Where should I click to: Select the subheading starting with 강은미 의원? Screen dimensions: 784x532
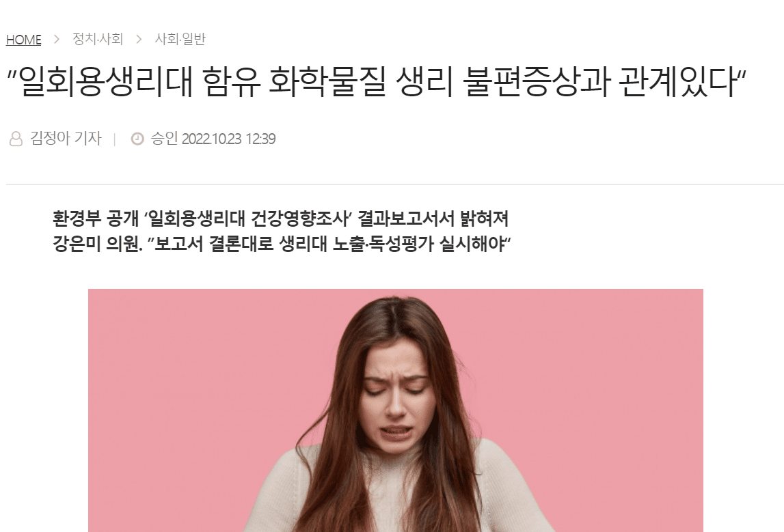click(282, 244)
